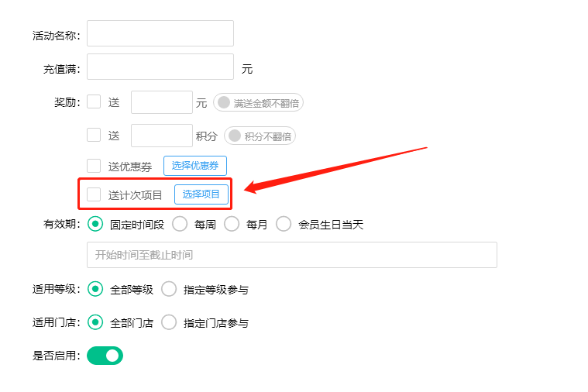Enable the 送计次项目 checkbox

coord(94,194)
